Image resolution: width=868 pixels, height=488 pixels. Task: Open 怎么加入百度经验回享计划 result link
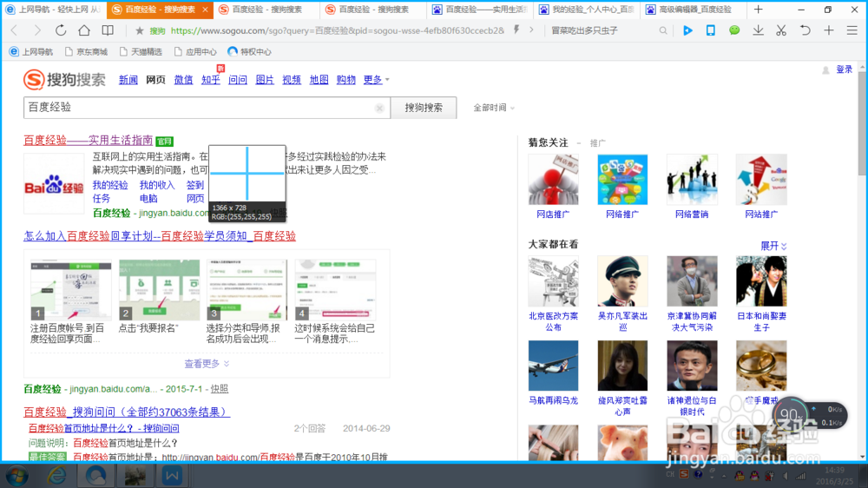point(160,236)
